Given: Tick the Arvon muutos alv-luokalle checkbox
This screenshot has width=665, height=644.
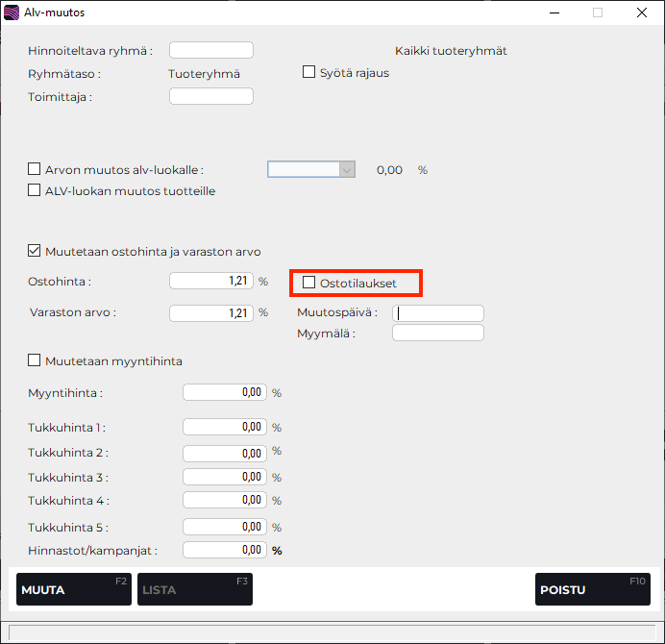Looking at the screenshot, I should point(36,169).
